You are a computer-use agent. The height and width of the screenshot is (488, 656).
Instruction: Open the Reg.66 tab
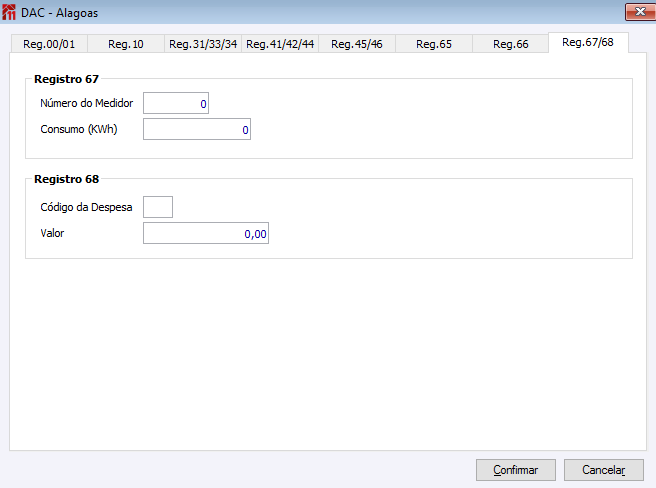[510, 44]
